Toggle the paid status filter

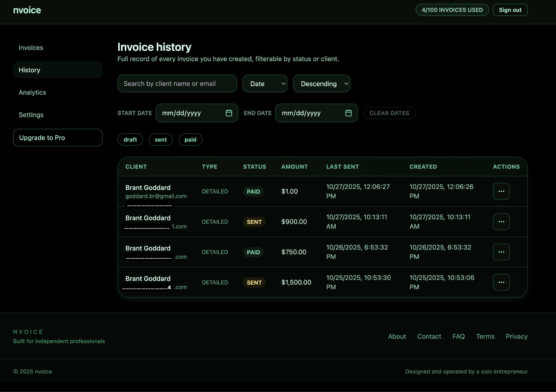(x=190, y=140)
